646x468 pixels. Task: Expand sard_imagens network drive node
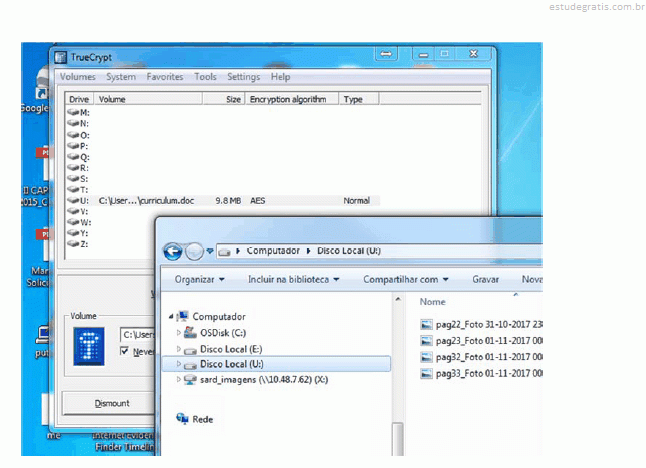click(178, 379)
